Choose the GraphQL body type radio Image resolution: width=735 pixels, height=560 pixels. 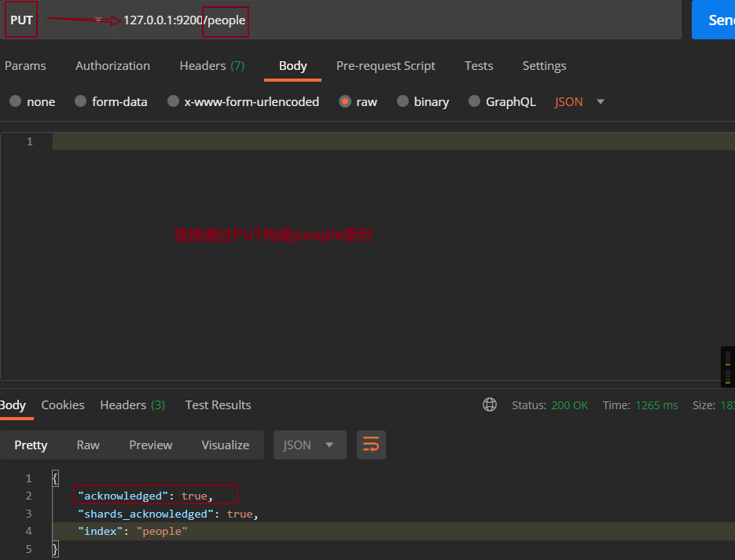474,101
